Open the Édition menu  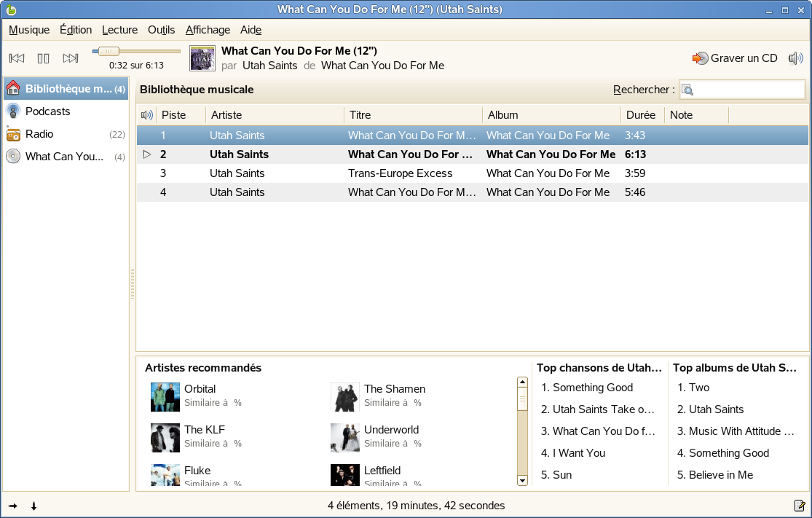76,30
